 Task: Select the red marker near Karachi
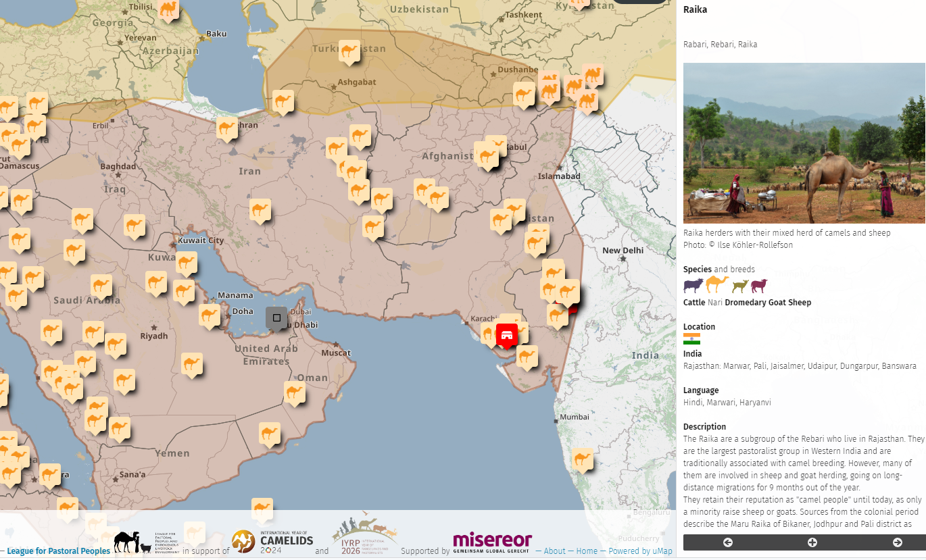coord(506,334)
